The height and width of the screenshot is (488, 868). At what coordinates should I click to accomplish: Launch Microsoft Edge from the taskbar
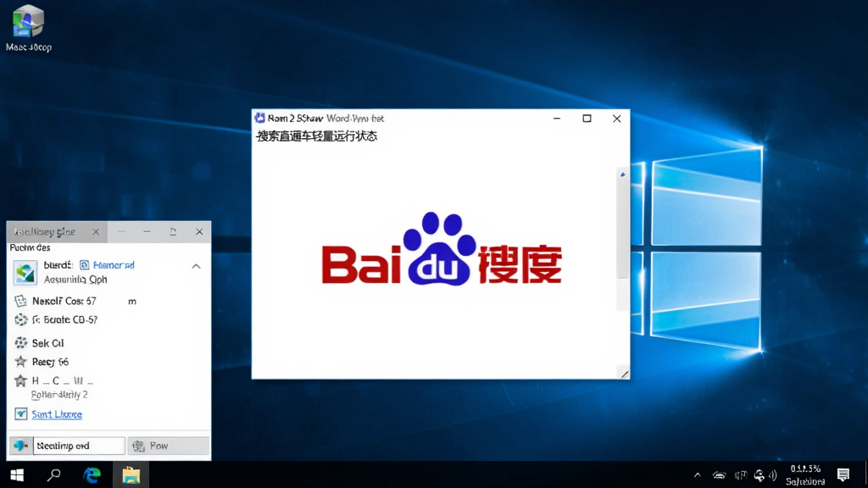click(x=92, y=474)
